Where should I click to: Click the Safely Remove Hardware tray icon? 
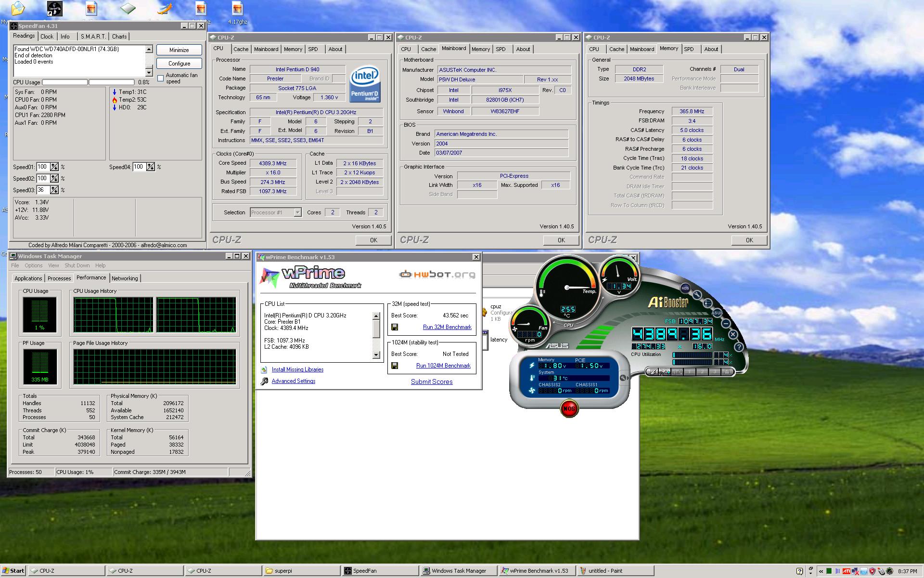coord(881,571)
